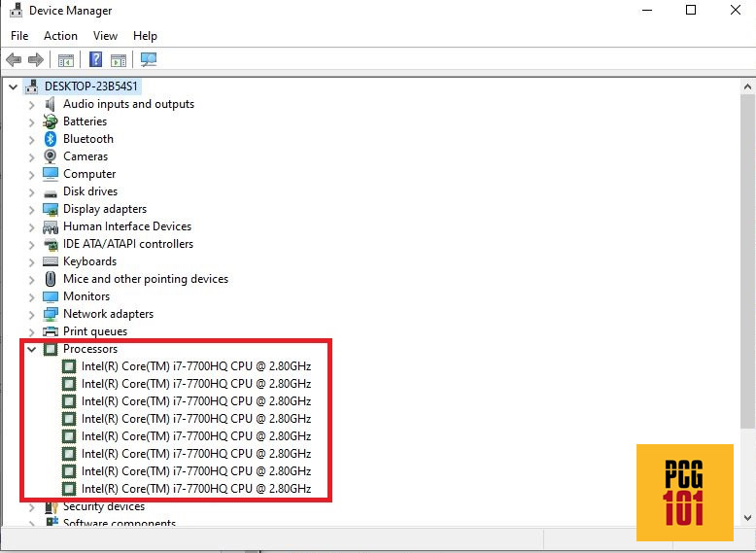Select the second i7-7700HQ processor entry
The width and height of the screenshot is (756, 553).
(196, 384)
